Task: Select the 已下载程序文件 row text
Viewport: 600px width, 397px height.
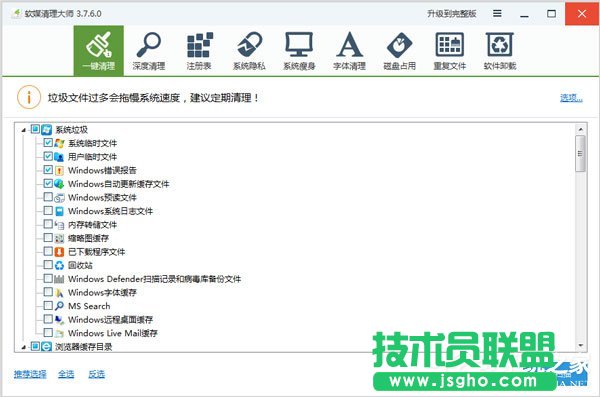Action: pos(96,252)
